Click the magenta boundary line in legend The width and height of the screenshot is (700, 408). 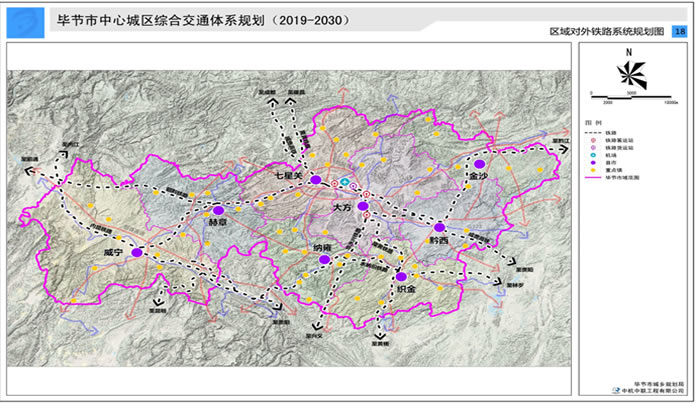click(592, 177)
